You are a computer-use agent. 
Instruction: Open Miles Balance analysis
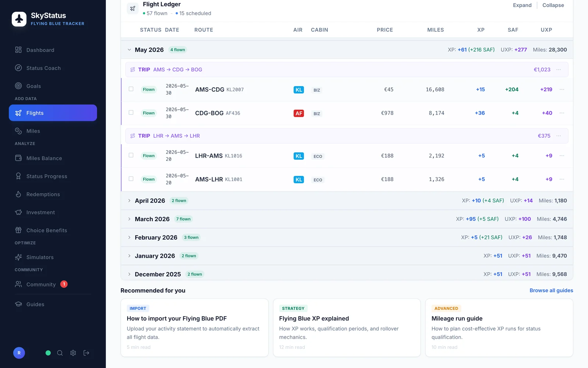pos(53,158)
